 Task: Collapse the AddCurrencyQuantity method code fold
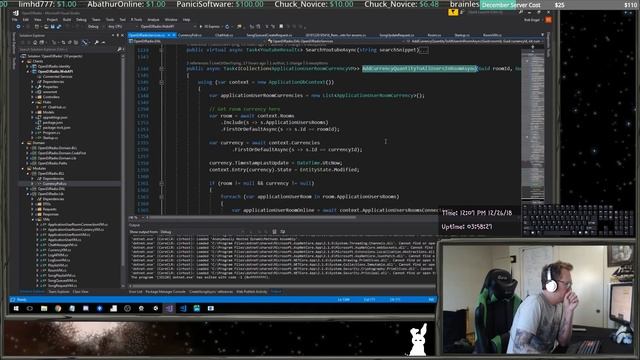click(x=162, y=69)
